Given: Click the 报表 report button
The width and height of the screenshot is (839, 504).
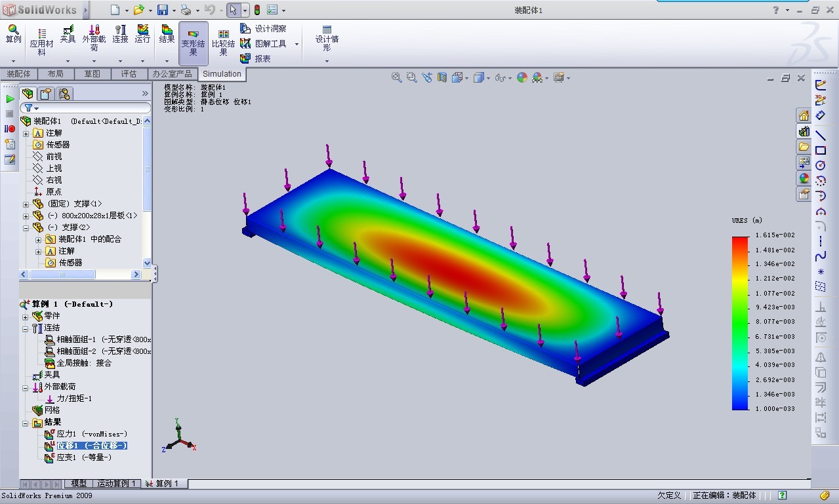Looking at the screenshot, I should pos(255,58).
